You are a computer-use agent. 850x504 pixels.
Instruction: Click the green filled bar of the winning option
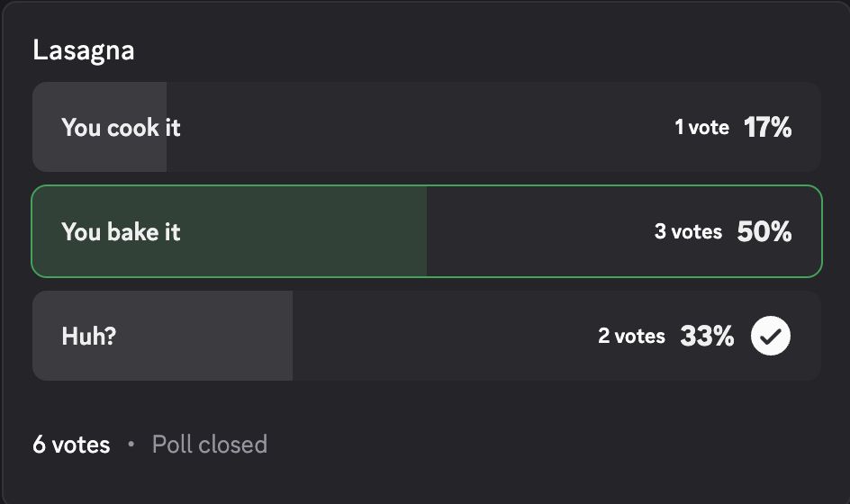click(x=297, y=232)
